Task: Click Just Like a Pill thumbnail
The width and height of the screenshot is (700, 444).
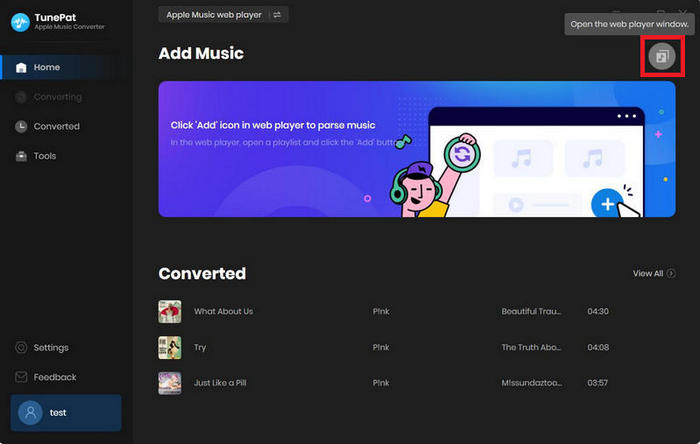Action: [170, 383]
